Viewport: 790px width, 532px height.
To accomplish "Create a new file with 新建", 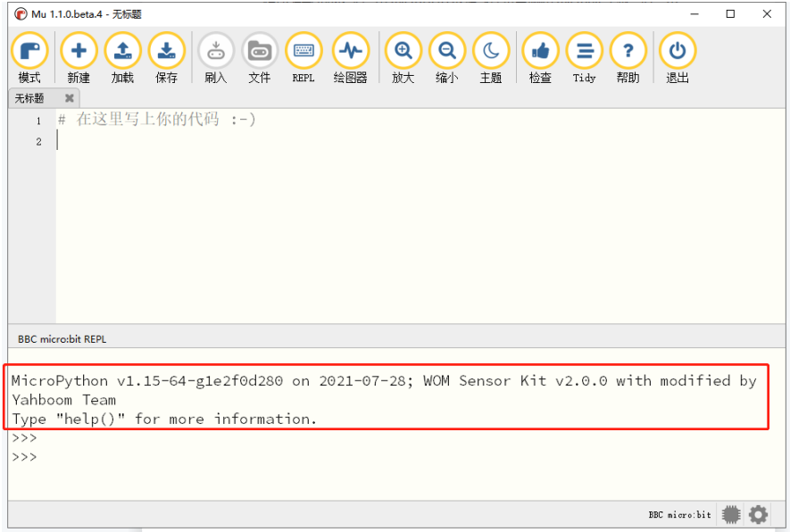I will coord(79,57).
